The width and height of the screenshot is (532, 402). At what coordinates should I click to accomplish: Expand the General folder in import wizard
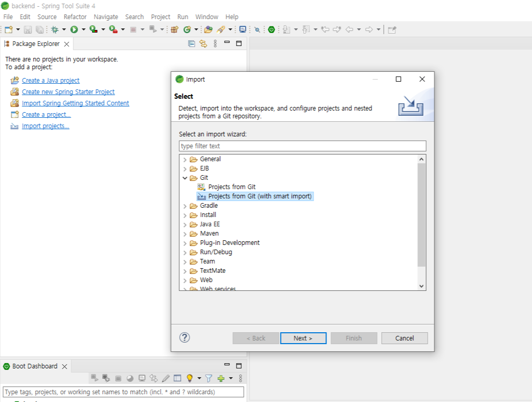coord(185,159)
